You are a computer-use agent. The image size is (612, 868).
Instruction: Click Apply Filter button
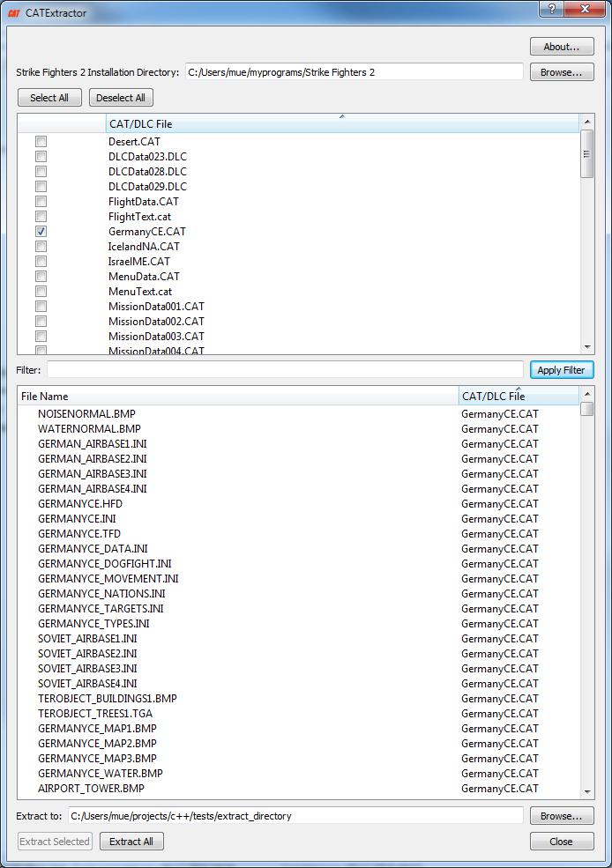(x=561, y=370)
